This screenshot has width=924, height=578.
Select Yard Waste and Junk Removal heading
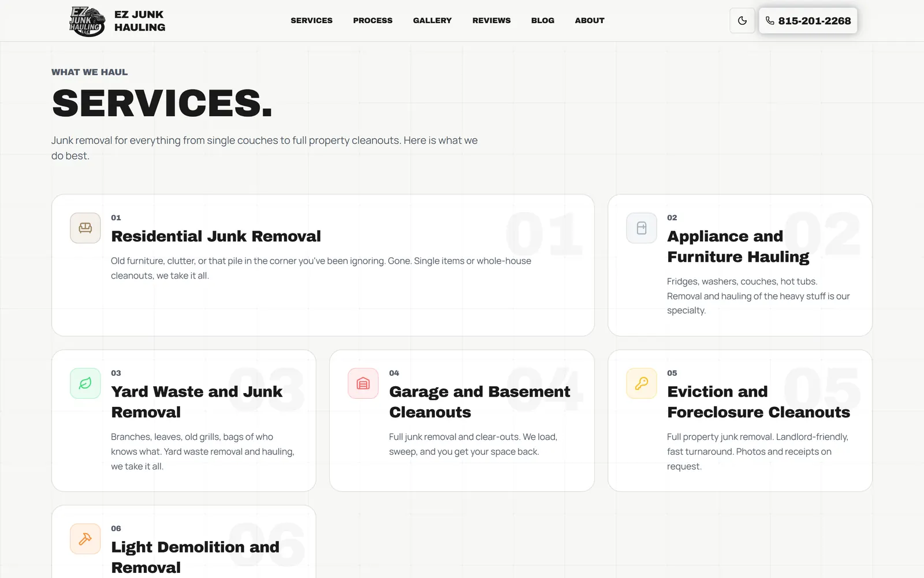(x=196, y=402)
